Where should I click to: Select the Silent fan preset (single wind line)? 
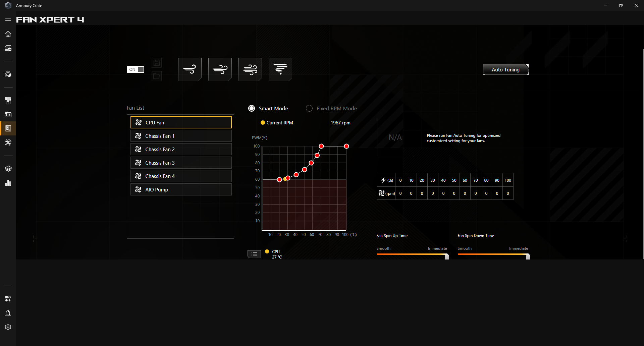(x=190, y=69)
